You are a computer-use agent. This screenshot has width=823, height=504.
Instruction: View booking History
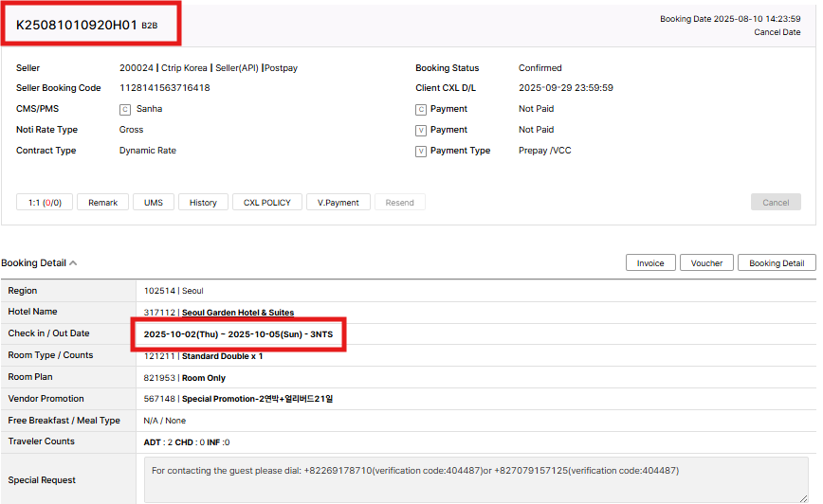[203, 202]
